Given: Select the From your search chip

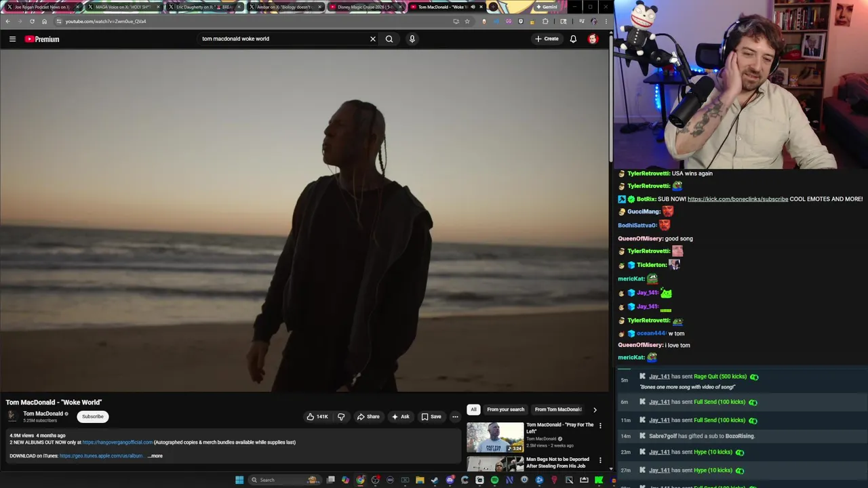Looking at the screenshot, I should (505, 409).
